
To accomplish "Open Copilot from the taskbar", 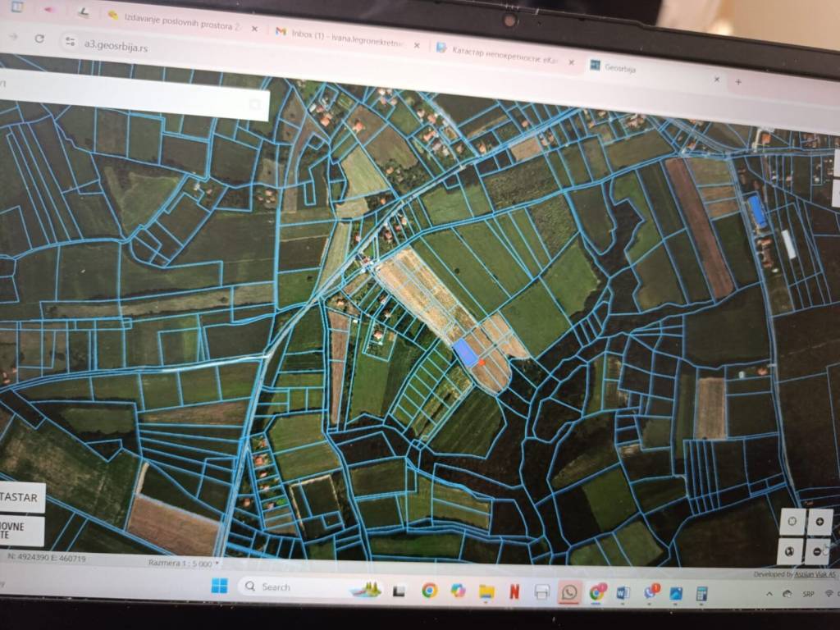I will click(458, 591).
